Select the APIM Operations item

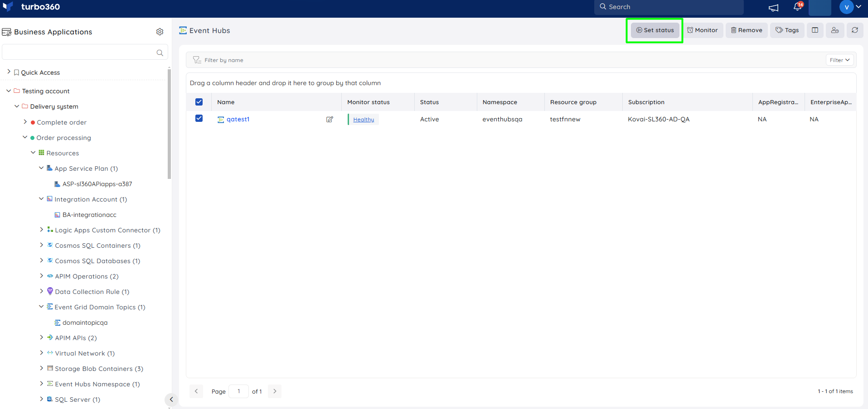point(87,276)
